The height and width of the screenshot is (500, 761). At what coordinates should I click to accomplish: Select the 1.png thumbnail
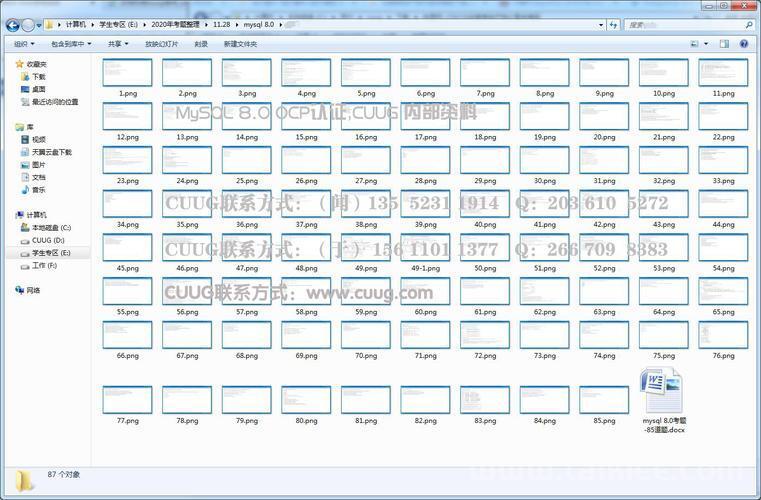point(128,73)
